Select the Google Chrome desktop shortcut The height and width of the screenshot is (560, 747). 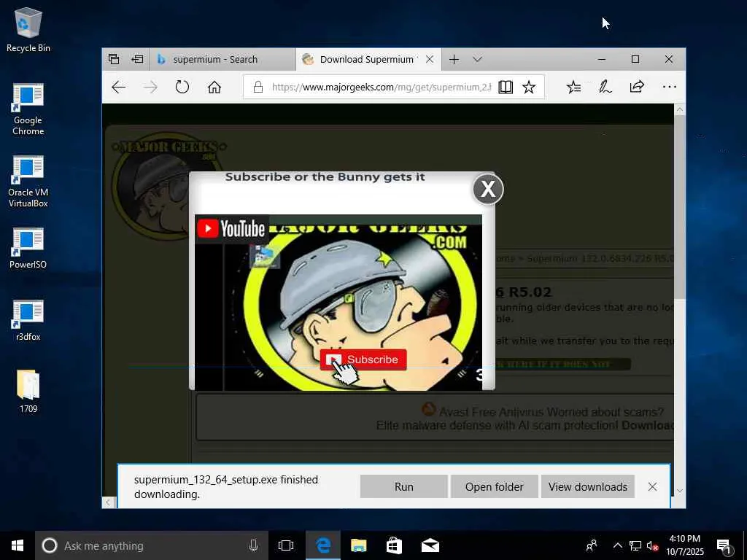(28, 109)
